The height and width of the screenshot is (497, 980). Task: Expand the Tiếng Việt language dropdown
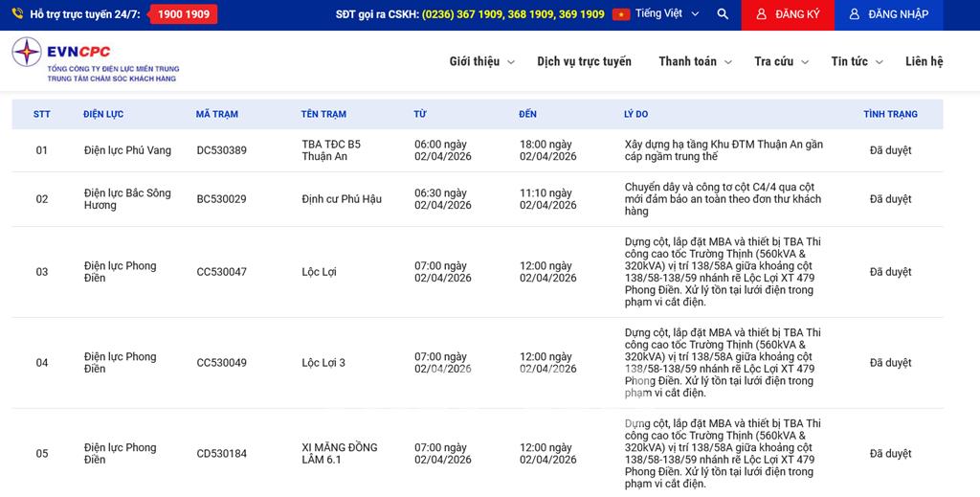pyautogui.click(x=695, y=14)
